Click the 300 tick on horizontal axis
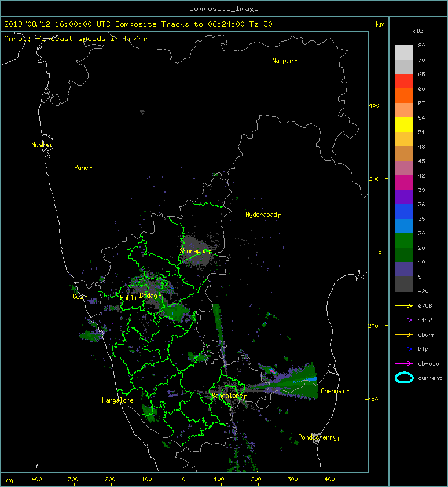The width and height of the screenshot is (448, 487). click(x=292, y=479)
